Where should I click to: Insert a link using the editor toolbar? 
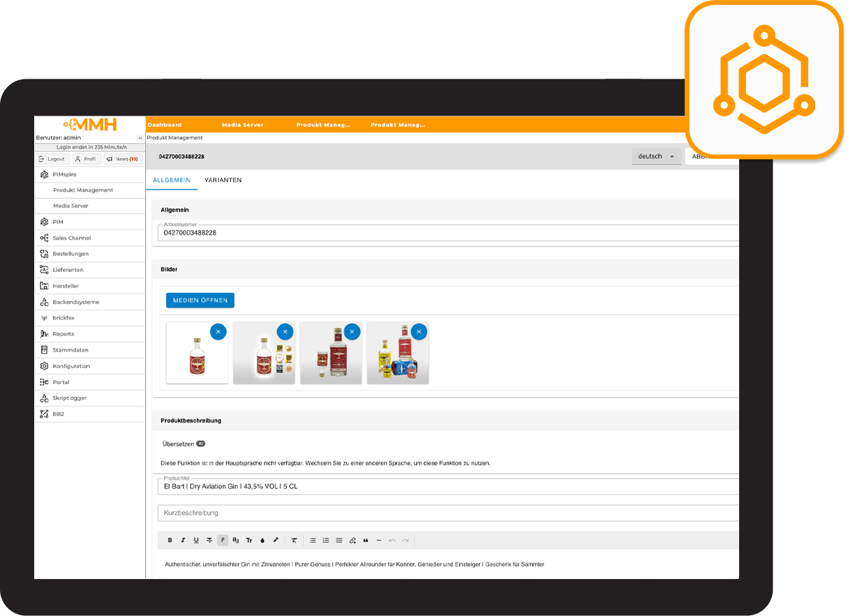click(352, 541)
